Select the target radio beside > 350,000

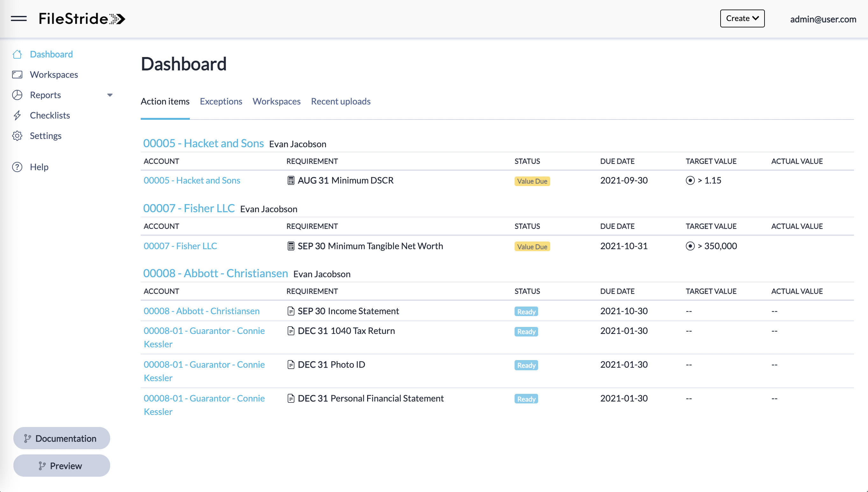point(690,246)
